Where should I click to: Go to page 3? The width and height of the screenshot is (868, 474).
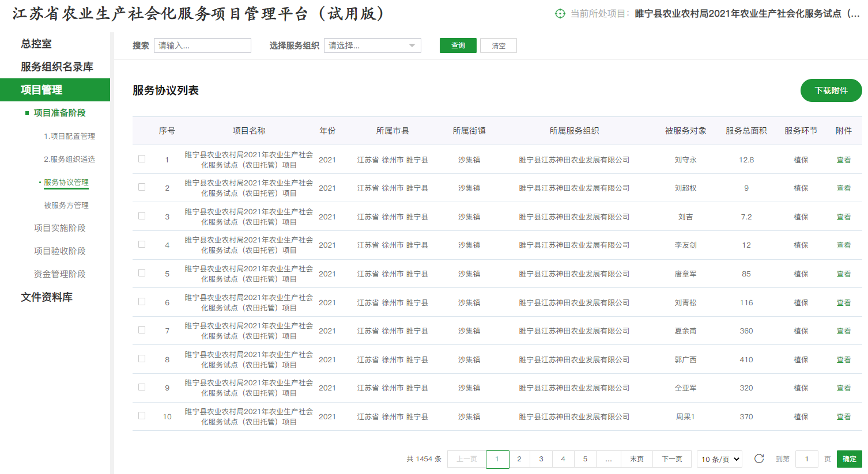[541, 459]
